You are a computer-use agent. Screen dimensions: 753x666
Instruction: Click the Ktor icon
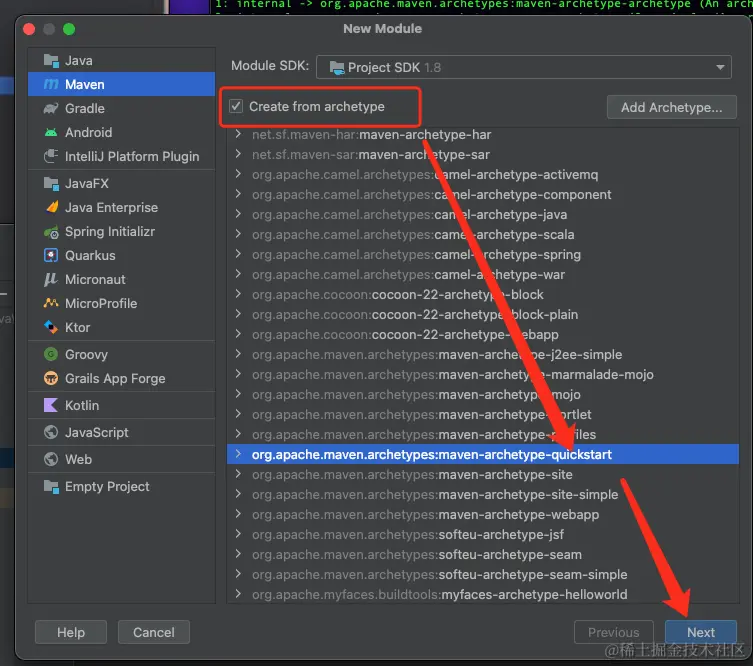(51, 327)
